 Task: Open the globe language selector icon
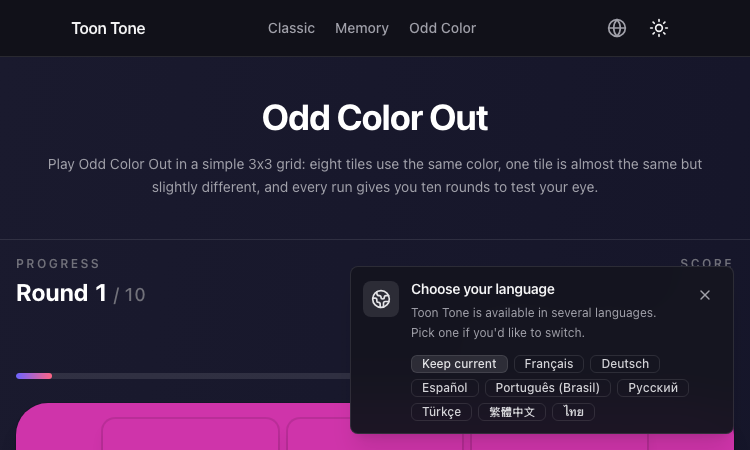617,28
